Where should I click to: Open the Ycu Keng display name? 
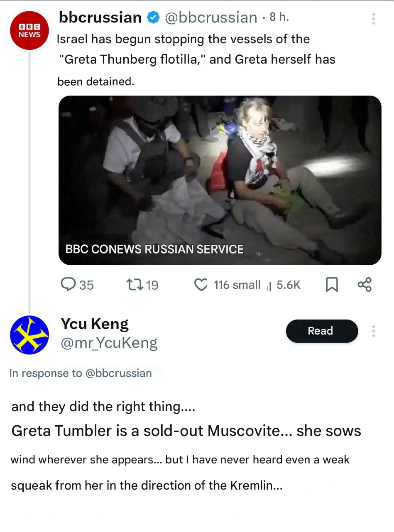[95, 324]
